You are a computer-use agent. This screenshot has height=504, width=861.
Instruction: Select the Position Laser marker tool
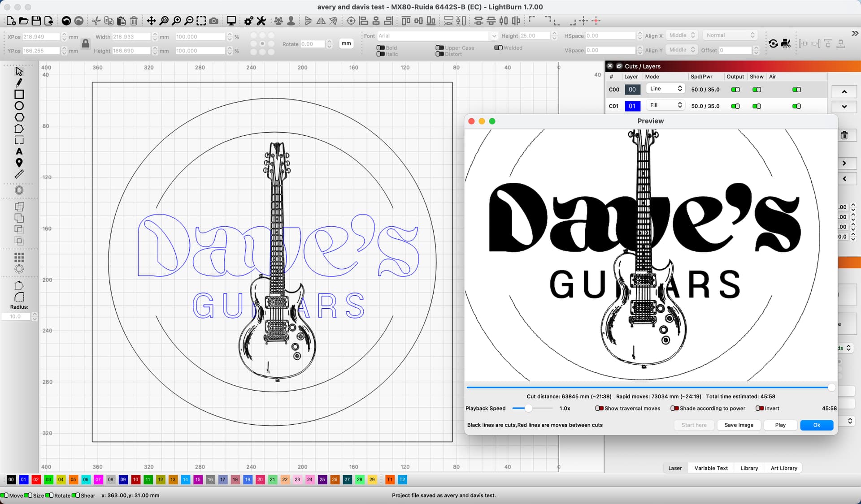(x=19, y=163)
